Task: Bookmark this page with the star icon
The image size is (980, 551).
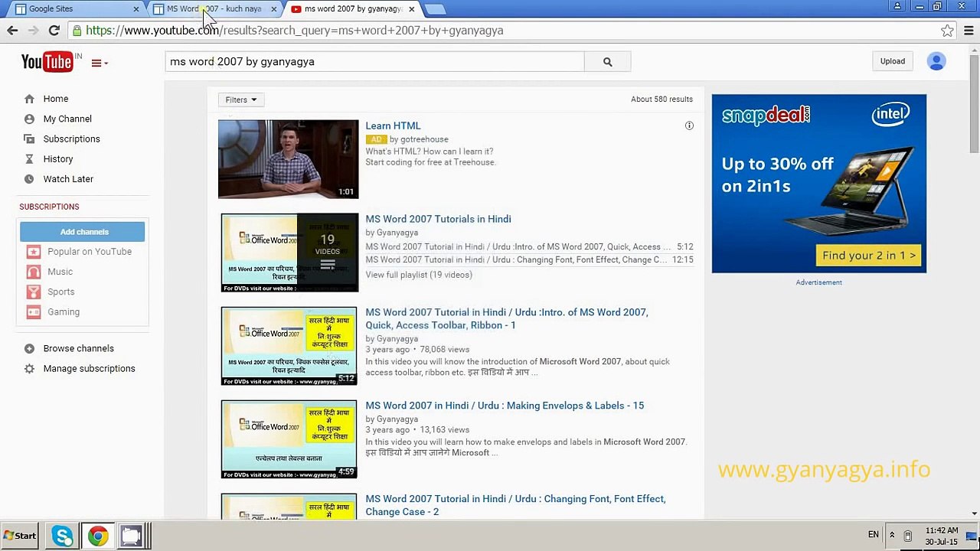Action: click(947, 31)
